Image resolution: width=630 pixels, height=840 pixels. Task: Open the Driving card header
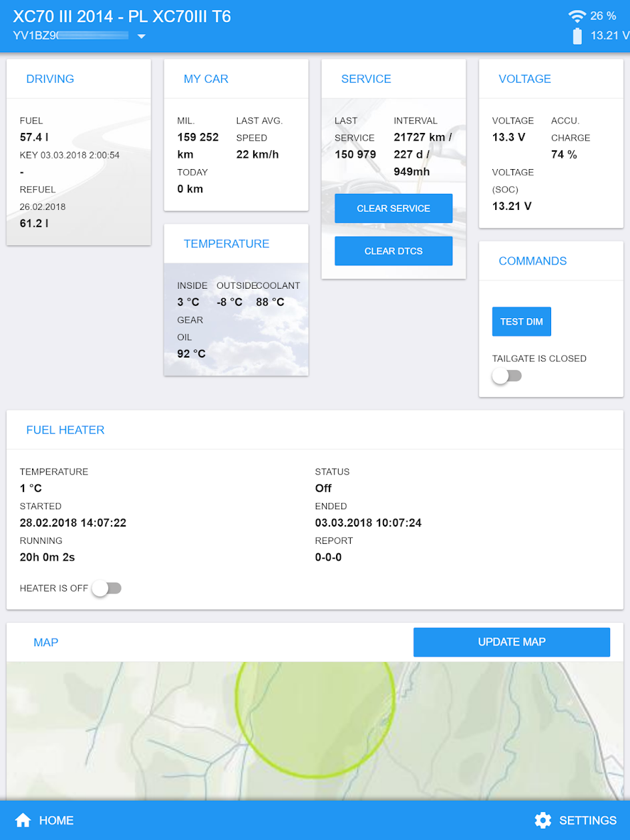pyautogui.click(x=50, y=79)
